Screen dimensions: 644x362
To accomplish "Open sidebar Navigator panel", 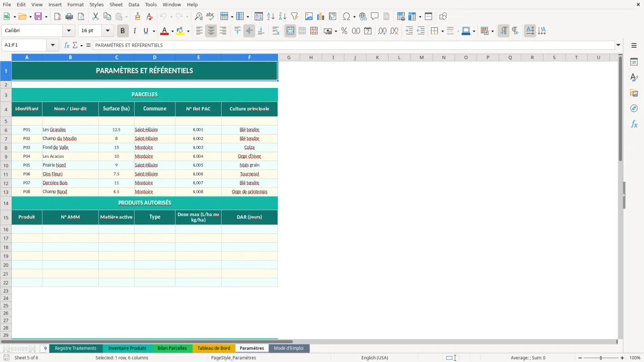I will 634,108.
